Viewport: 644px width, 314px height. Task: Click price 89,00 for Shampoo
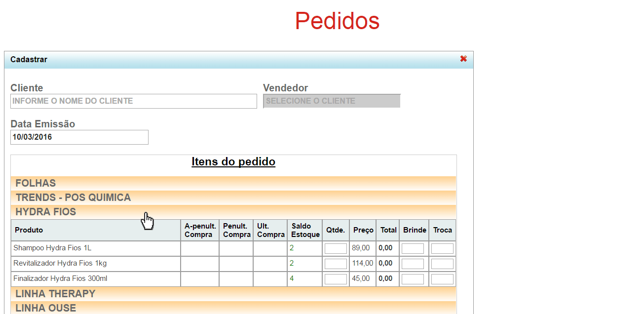(x=361, y=248)
